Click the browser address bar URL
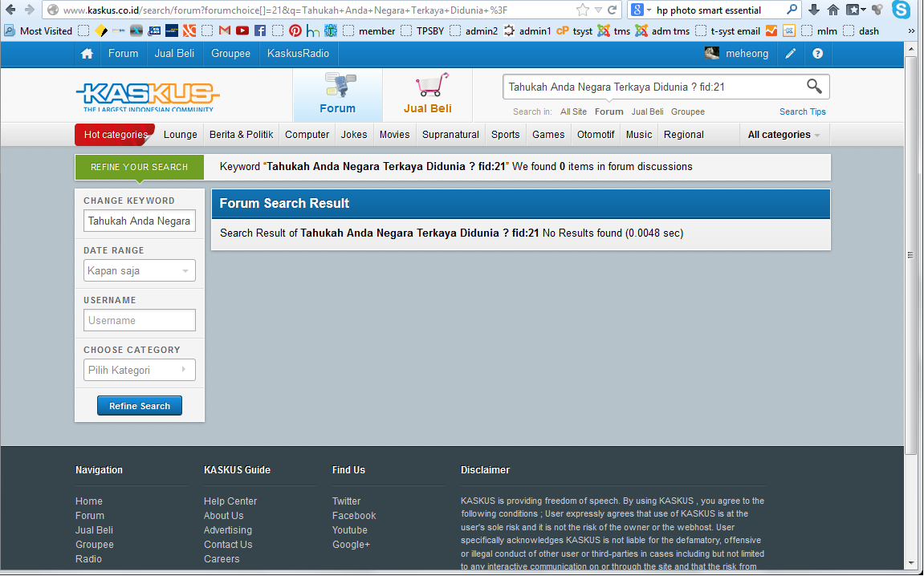The image size is (924, 576). point(286,10)
